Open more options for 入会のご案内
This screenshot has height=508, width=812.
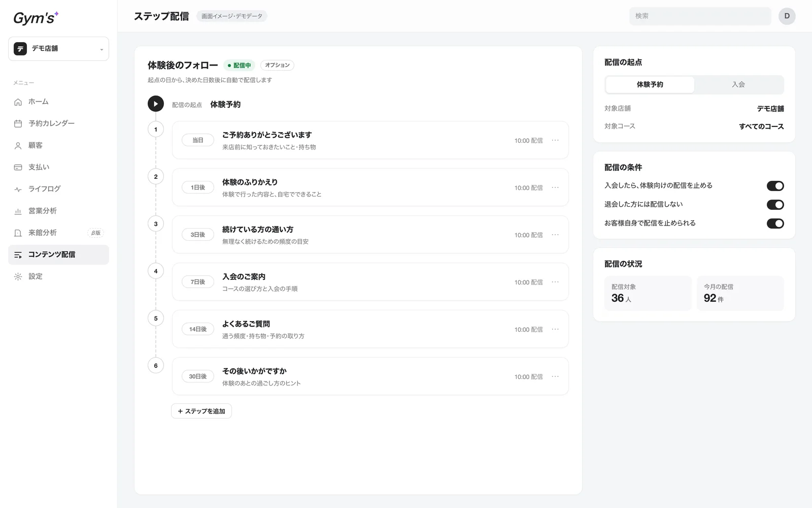coord(555,282)
